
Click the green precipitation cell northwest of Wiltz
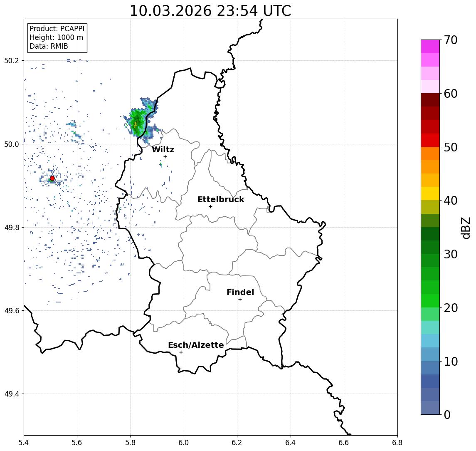click(137, 123)
